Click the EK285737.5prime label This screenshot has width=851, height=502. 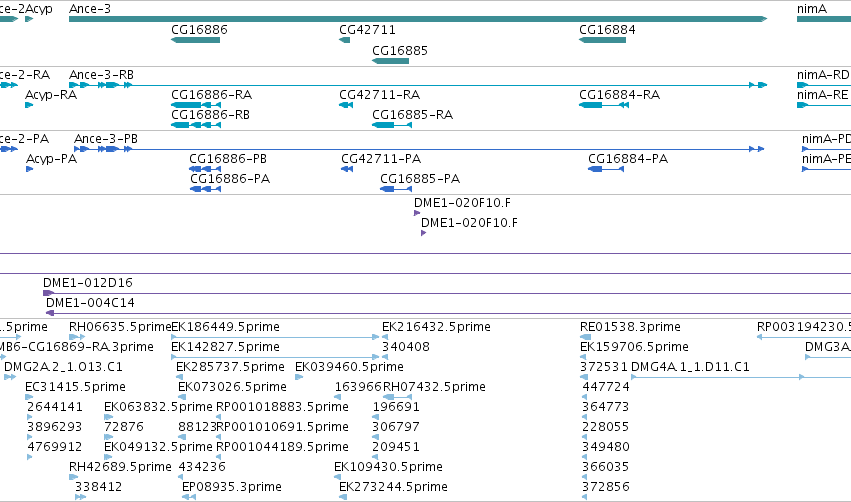coord(230,367)
